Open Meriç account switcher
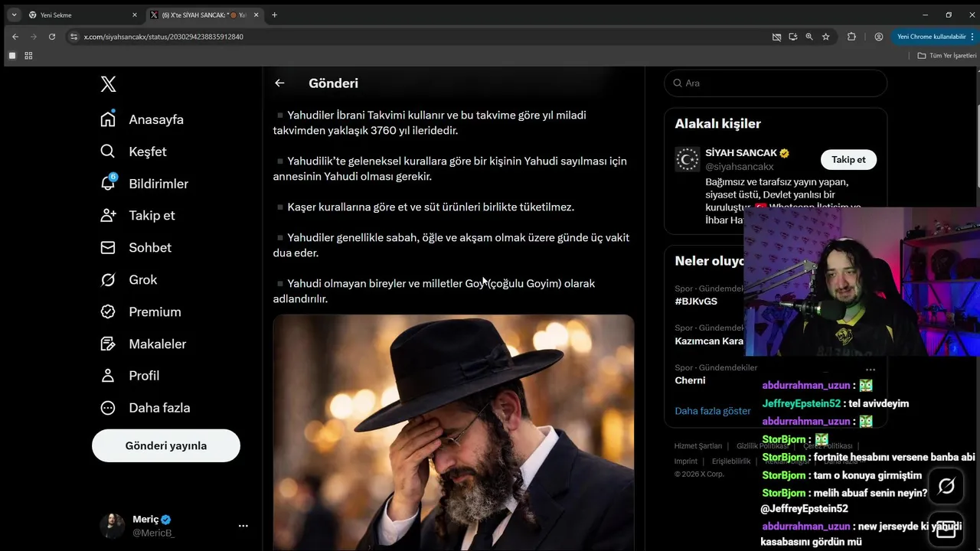Screen dimensions: 980x551 [175, 526]
